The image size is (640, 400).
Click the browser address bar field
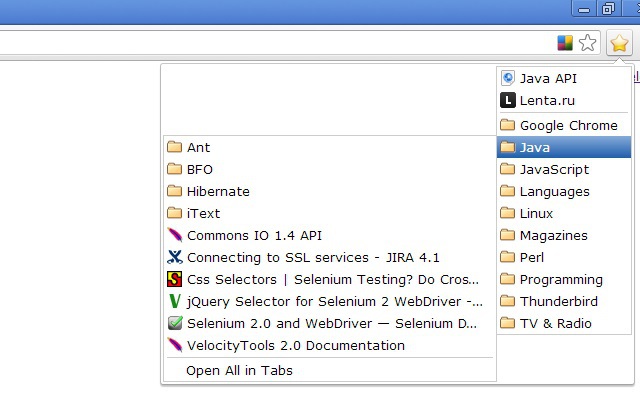270,43
